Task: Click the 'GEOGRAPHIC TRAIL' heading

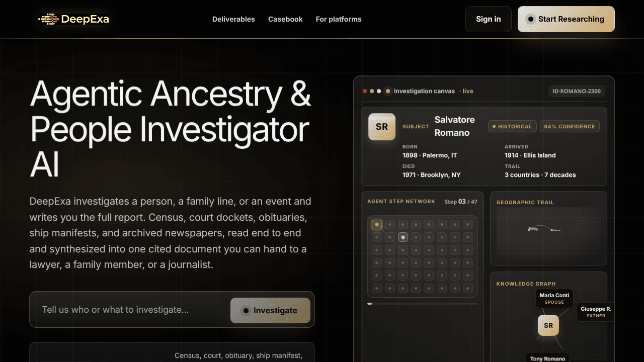Action: pyautogui.click(x=525, y=203)
